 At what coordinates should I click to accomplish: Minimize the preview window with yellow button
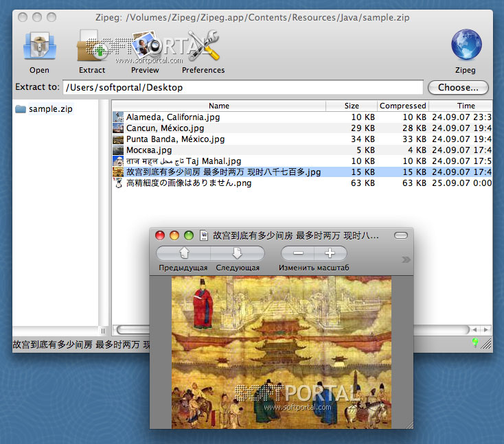(174, 235)
